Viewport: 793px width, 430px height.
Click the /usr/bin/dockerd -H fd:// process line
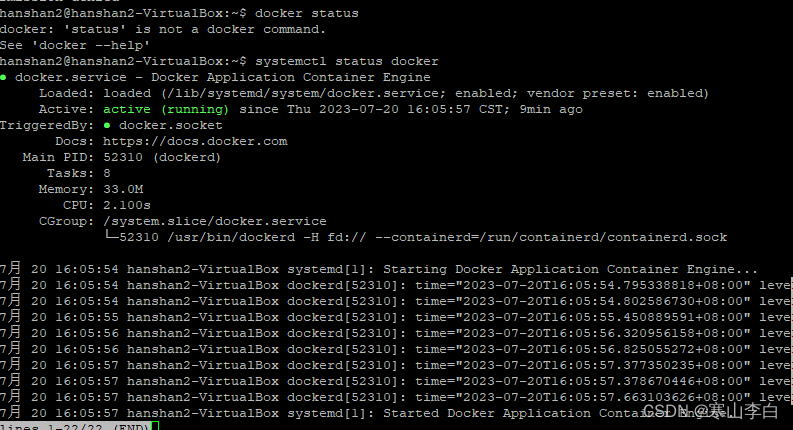[416, 237]
